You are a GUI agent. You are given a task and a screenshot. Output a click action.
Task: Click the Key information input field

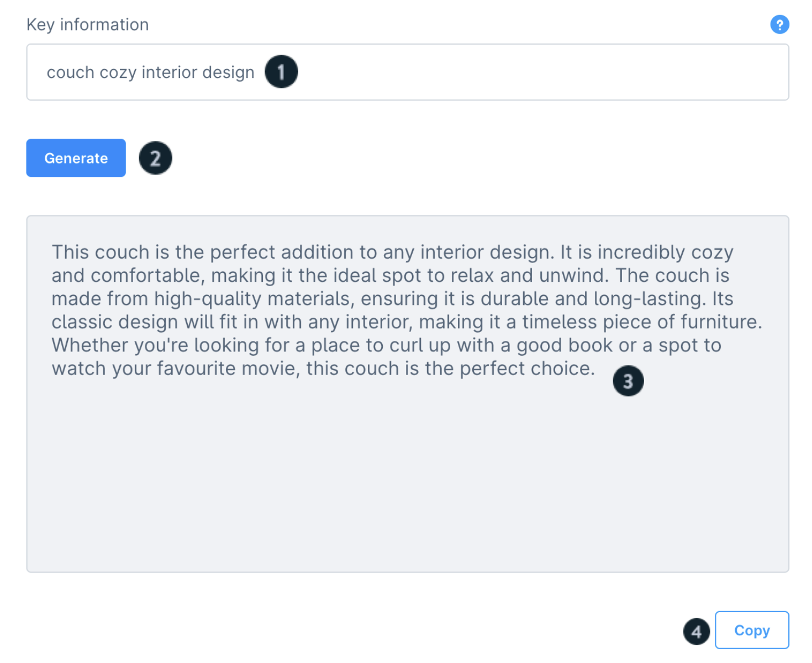tap(408, 72)
